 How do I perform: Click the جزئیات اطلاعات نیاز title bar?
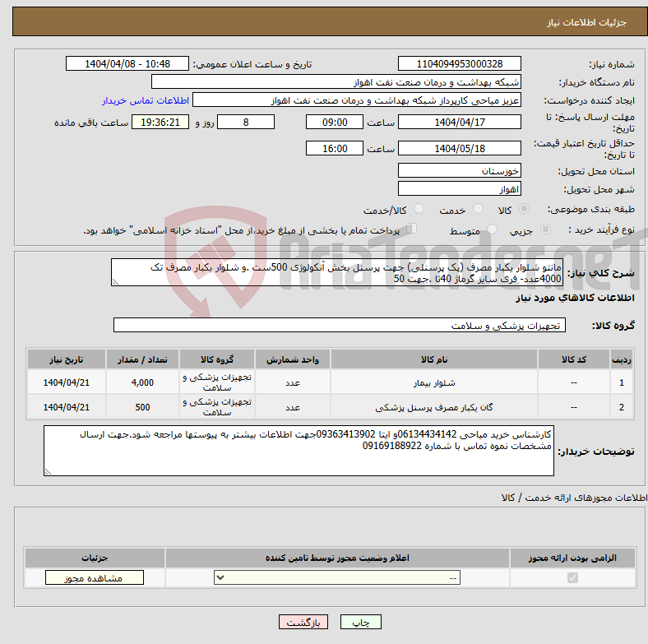330,21
